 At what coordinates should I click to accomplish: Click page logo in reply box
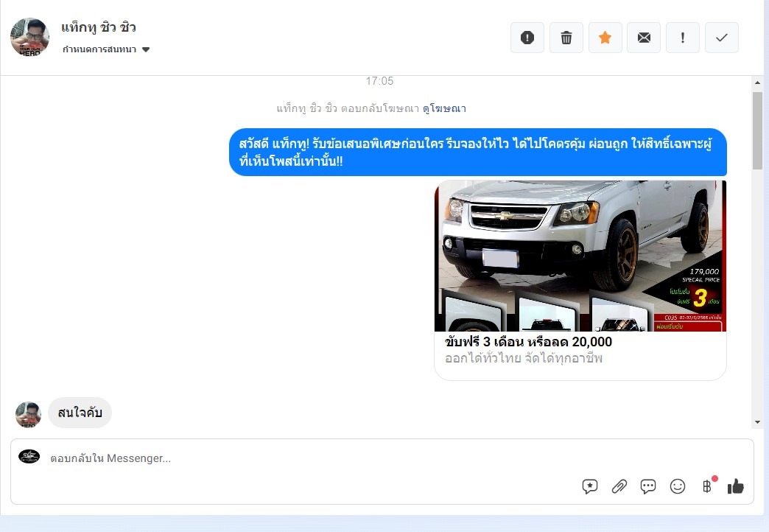pyautogui.click(x=29, y=457)
